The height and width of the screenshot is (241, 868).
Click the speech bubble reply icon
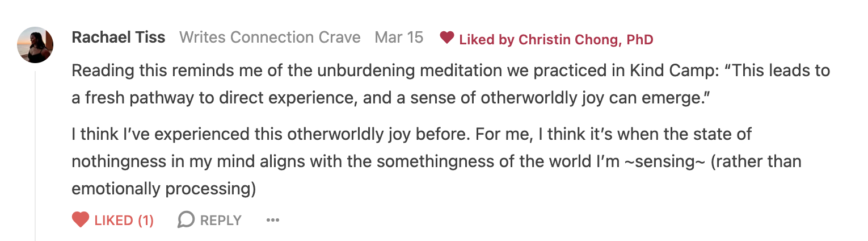tap(186, 220)
